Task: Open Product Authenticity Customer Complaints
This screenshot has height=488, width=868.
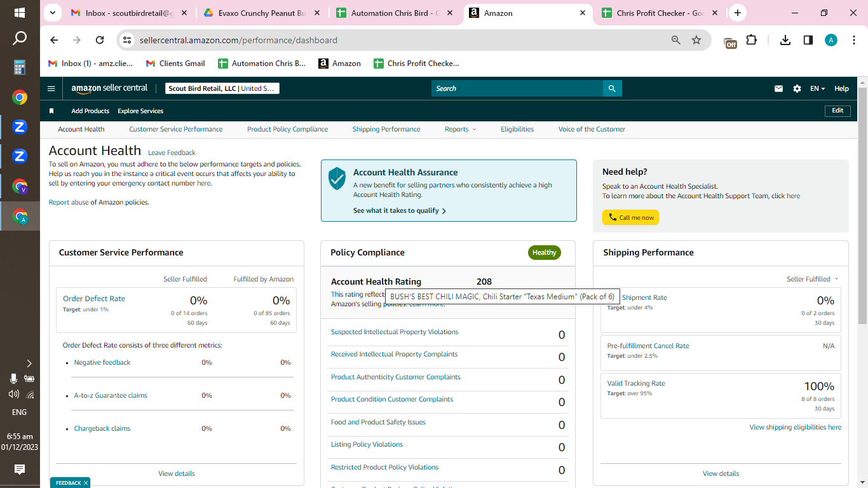Action: pyautogui.click(x=396, y=377)
